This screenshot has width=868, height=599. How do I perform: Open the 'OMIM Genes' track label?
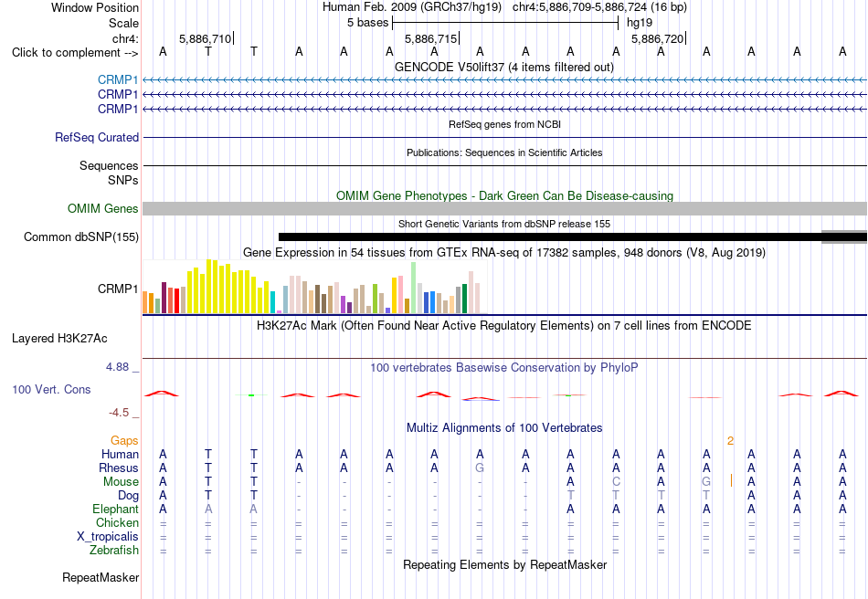pyautogui.click(x=102, y=208)
